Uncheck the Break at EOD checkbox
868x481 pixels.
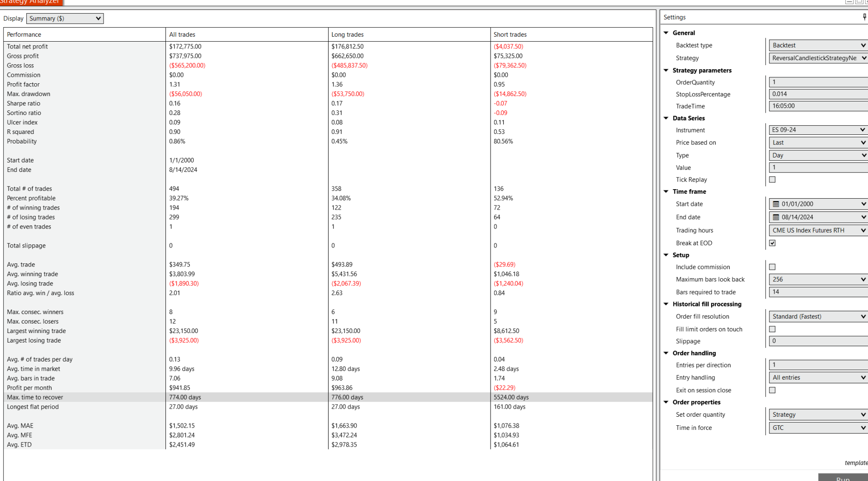tap(772, 243)
